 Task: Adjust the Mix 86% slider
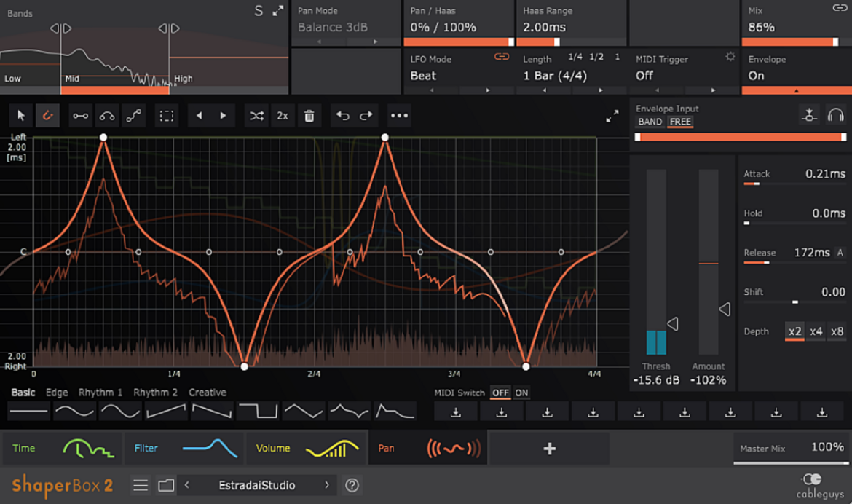(x=797, y=42)
